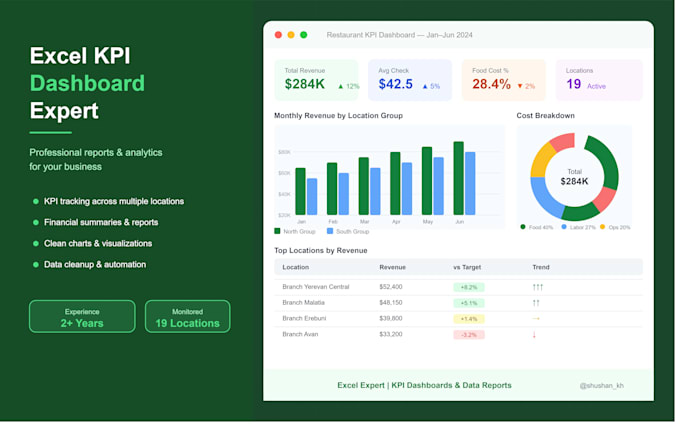Open the Food Cost % 28.4% card
680x427 pixels.
tap(503, 80)
